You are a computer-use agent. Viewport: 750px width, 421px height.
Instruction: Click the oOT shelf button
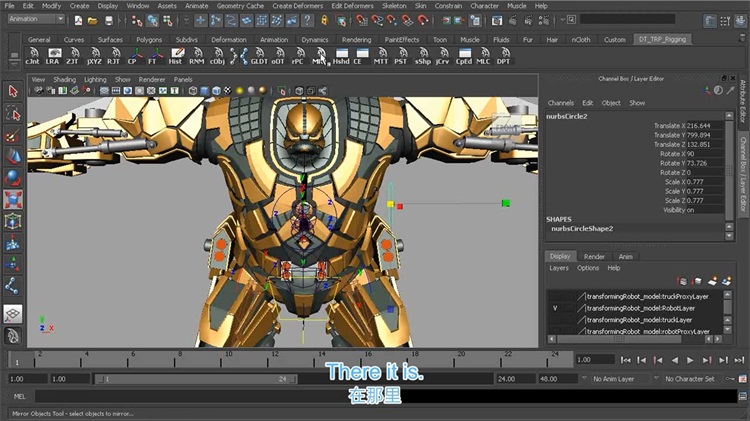[x=278, y=56]
